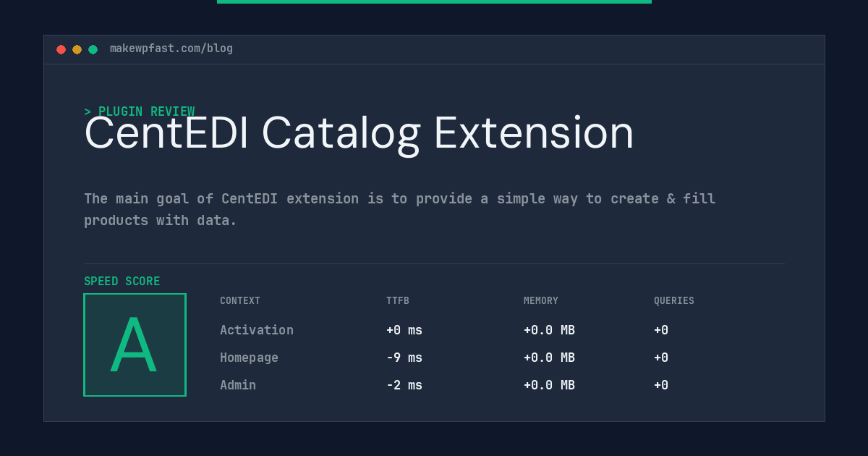Click Admin queries value '+0'
Screen dimensions: 868x456
coord(661,385)
